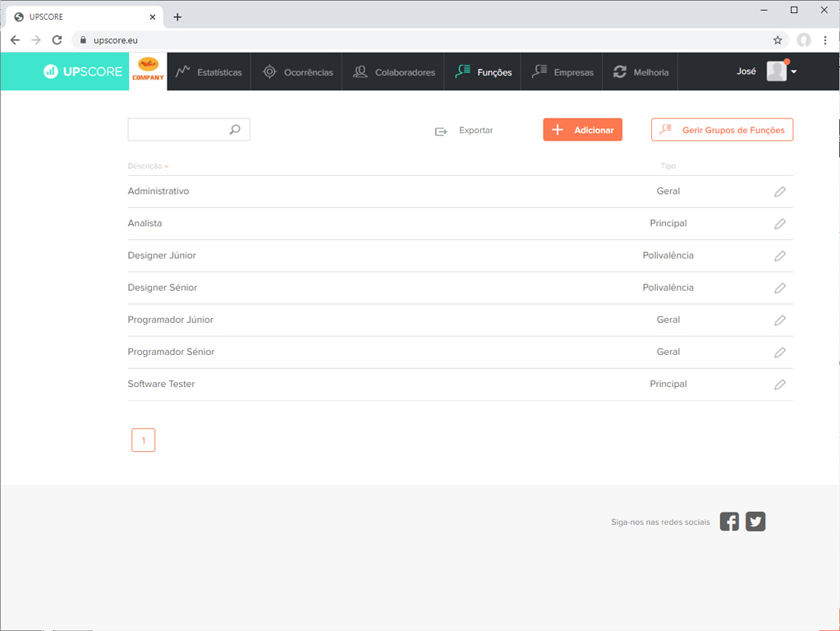Click Geral in Programador Júnior row
The width and height of the screenshot is (840, 631).
[668, 320]
